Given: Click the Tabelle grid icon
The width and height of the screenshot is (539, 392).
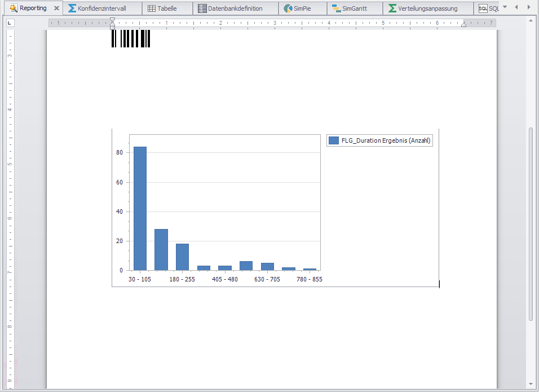Looking at the screenshot, I should 152,8.
